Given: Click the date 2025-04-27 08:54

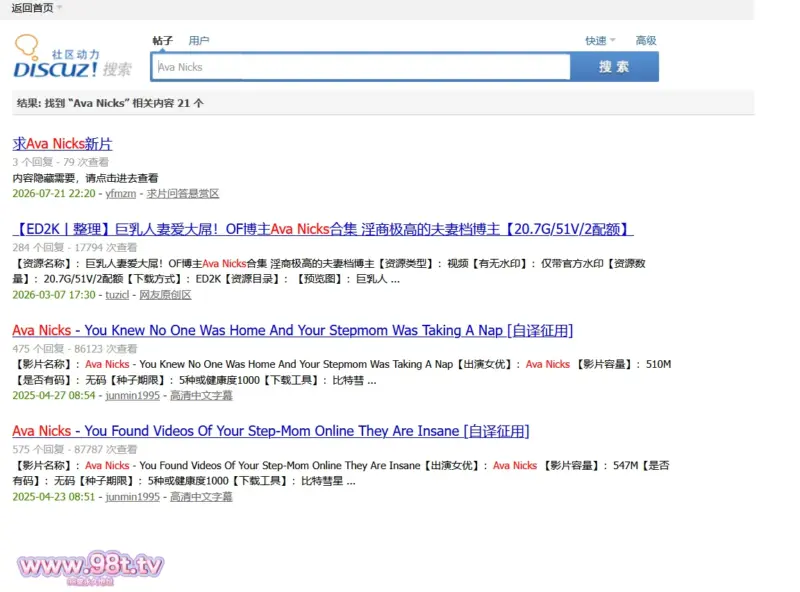Looking at the screenshot, I should [x=54, y=396].
